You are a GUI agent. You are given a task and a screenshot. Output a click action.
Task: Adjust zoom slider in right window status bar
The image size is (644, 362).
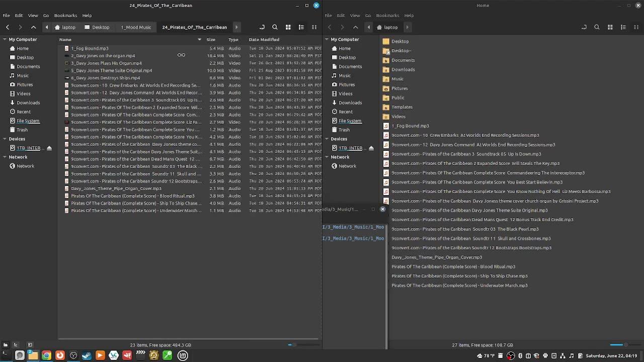pos(625,345)
